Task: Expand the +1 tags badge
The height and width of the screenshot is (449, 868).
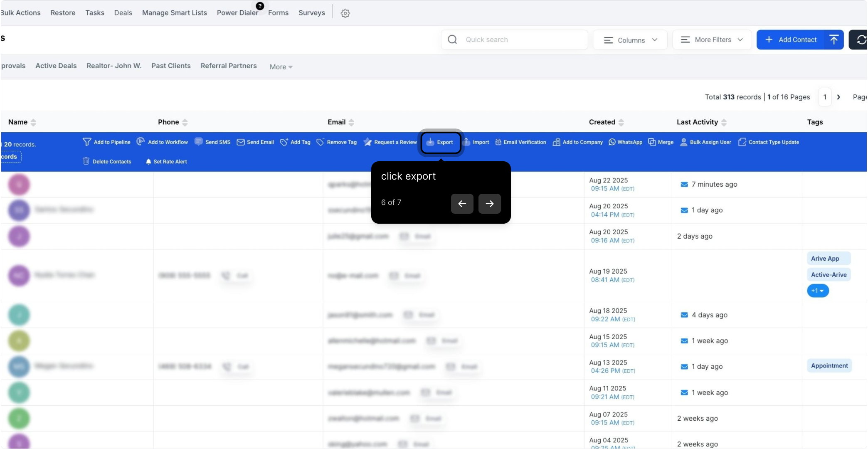Action: [818, 291]
